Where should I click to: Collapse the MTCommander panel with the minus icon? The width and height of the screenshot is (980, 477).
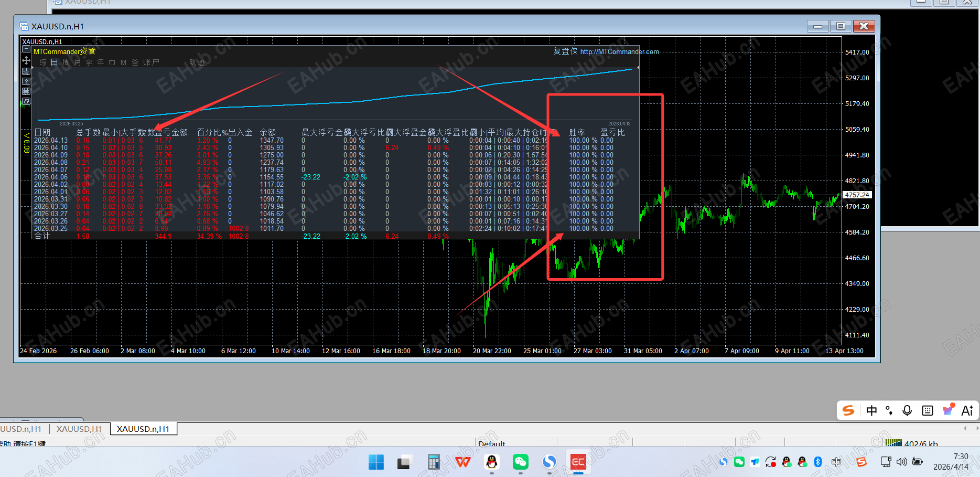pyautogui.click(x=26, y=49)
